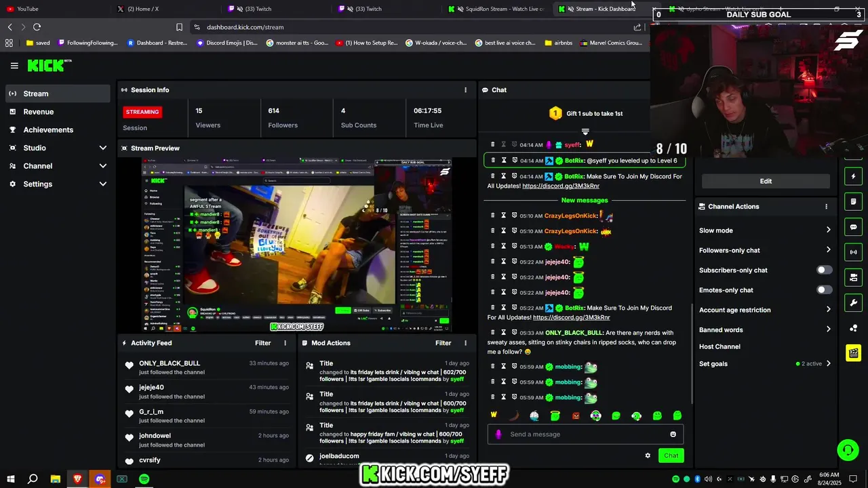Viewport: 868px width, 488px height.
Task: Toggle Emotes-only chat switch
Action: pyautogui.click(x=824, y=290)
